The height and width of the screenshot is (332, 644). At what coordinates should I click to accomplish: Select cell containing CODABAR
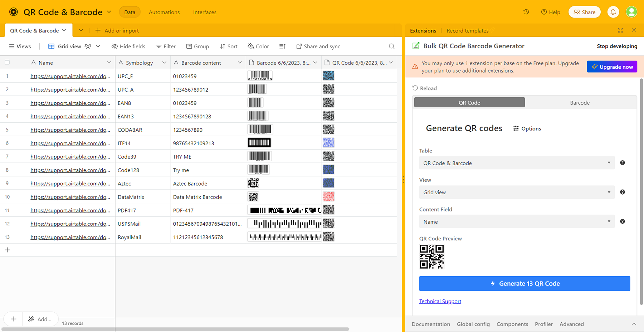(143, 130)
